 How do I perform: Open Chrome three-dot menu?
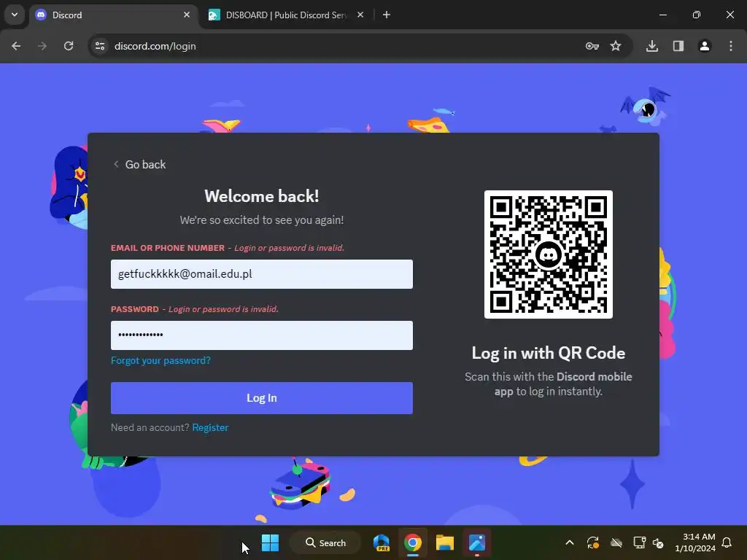point(731,46)
